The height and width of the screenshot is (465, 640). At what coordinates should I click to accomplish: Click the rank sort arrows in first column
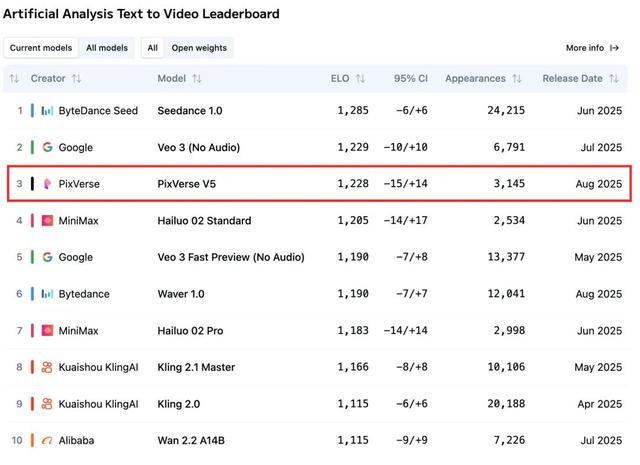point(14,78)
